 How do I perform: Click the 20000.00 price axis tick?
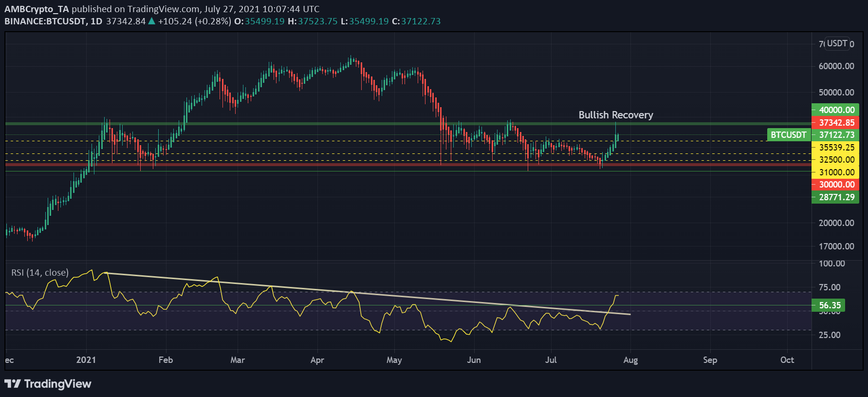836,223
